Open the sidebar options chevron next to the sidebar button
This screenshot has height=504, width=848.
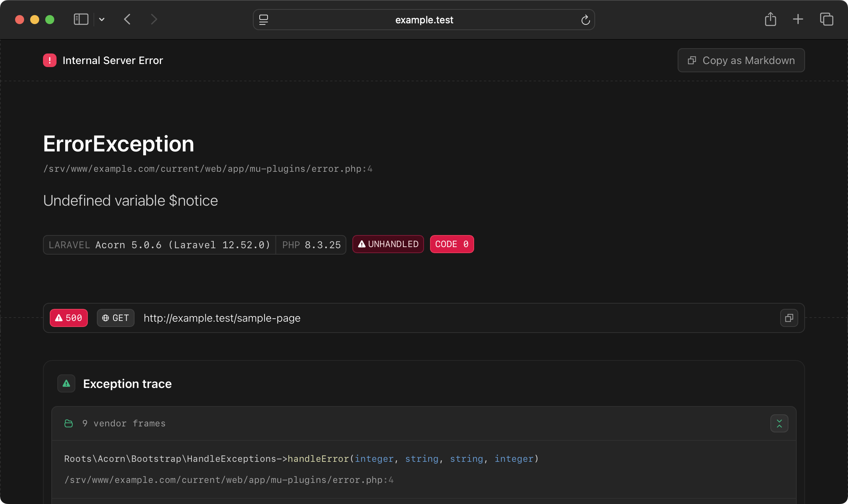pos(101,19)
